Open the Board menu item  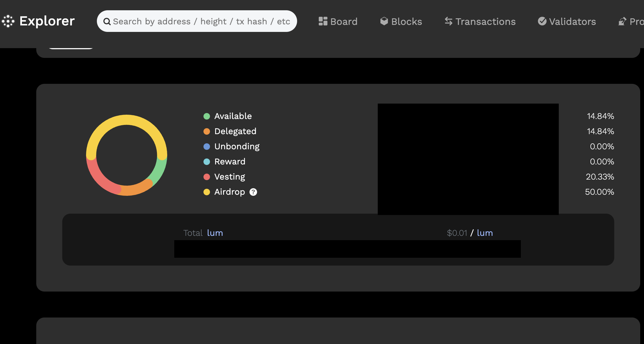pyautogui.click(x=344, y=21)
